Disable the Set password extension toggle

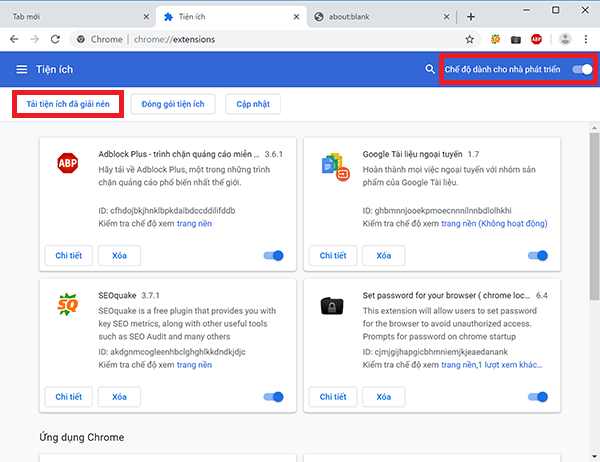538,397
